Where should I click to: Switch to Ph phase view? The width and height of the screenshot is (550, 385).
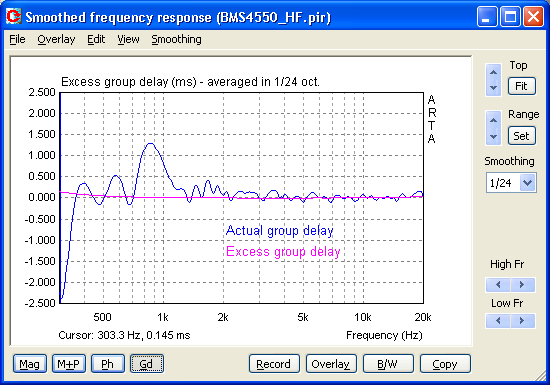pos(108,364)
